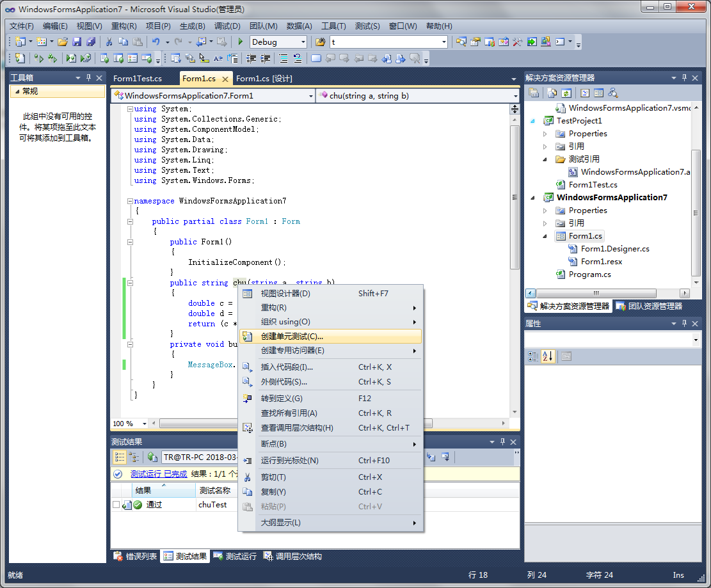Click Refresh icon in Solution Explorer toolbar

pos(566,93)
